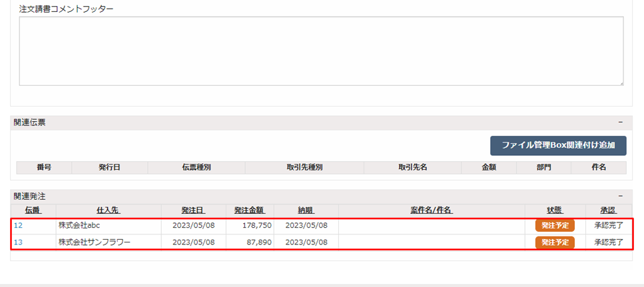Sort by 承認 column header

(608, 210)
